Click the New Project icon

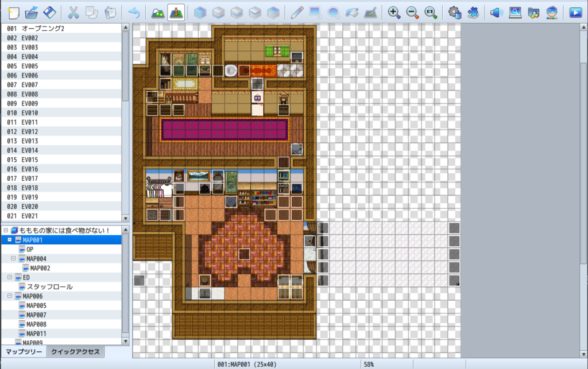point(12,11)
